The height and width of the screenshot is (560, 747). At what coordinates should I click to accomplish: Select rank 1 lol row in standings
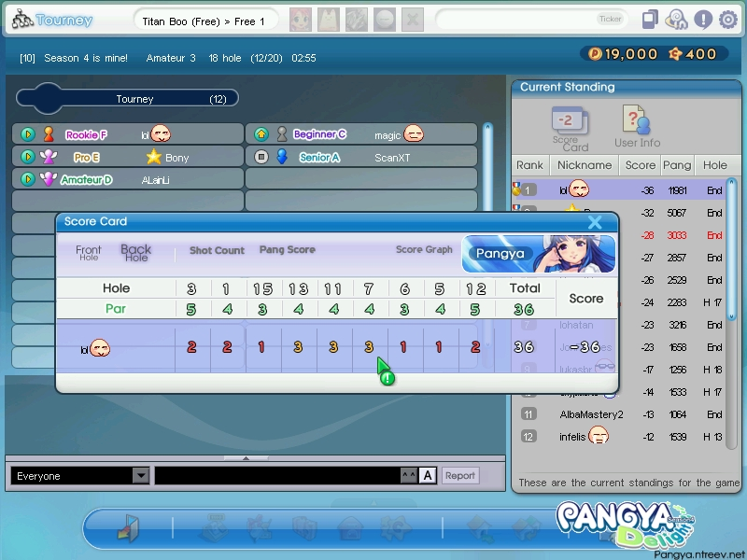(x=619, y=190)
